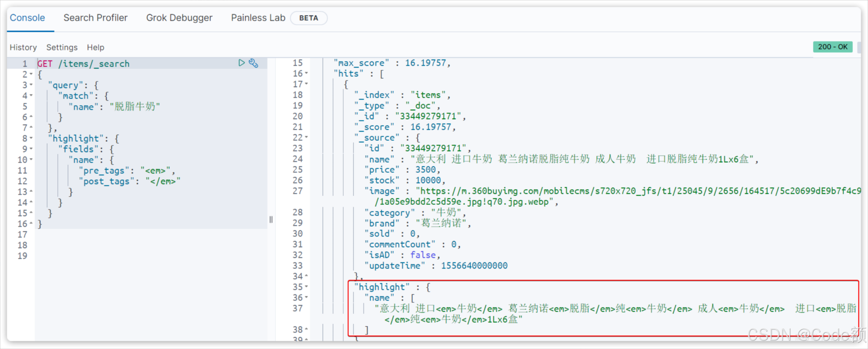The height and width of the screenshot is (349, 868).
Task: Collapse the "name" block at request line 10
Action: tap(31, 160)
